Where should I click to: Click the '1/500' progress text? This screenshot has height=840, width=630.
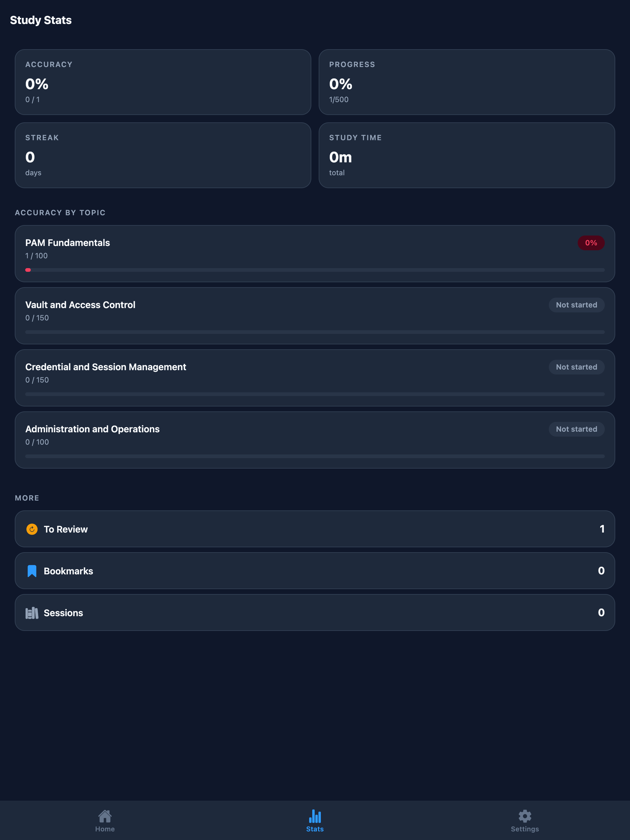click(x=339, y=100)
